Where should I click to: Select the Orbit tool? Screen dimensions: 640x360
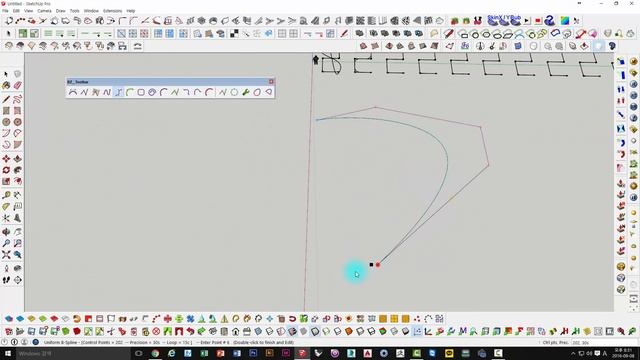click(6, 232)
